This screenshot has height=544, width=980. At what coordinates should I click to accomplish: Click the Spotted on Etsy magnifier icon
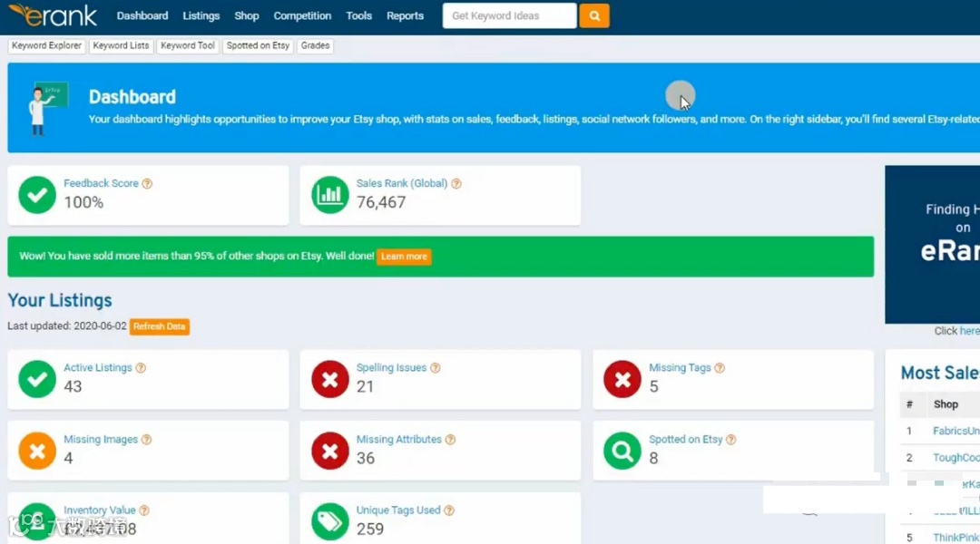622,451
